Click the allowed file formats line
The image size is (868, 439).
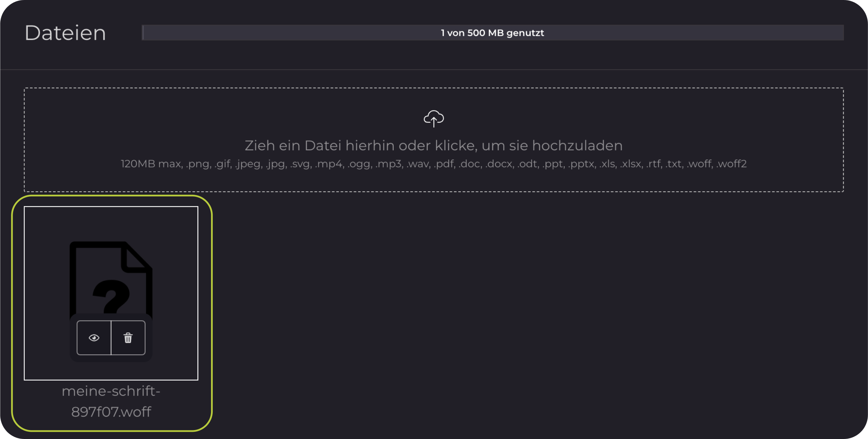[x=434, y=164]
